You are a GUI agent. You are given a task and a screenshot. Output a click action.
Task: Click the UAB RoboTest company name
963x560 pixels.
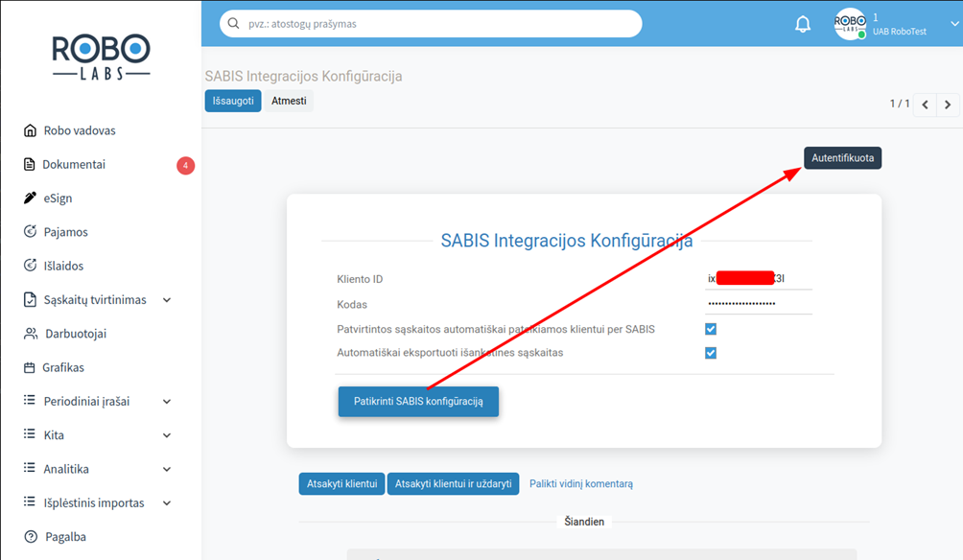(899, 32)
